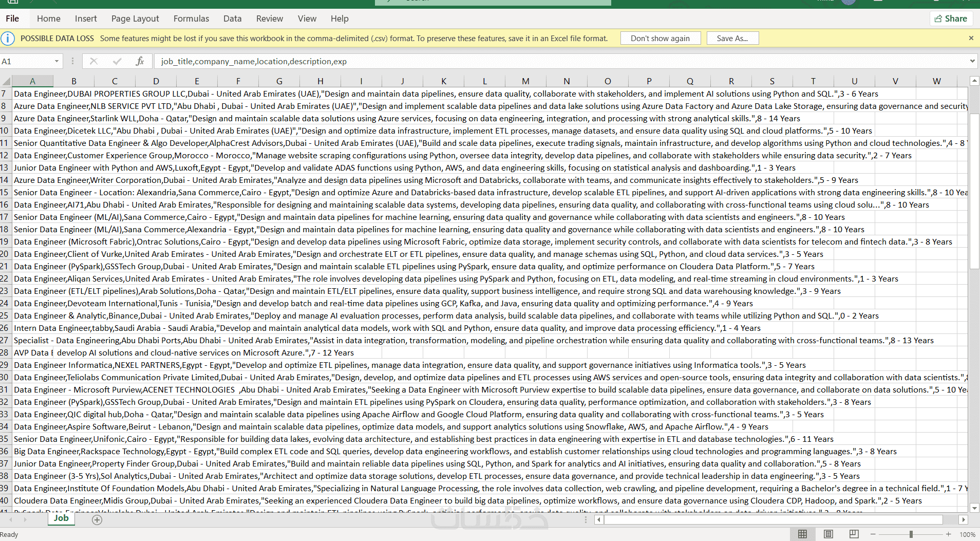
Task: Click the info icon in warning bar
Action: click(x=8, y=39)
